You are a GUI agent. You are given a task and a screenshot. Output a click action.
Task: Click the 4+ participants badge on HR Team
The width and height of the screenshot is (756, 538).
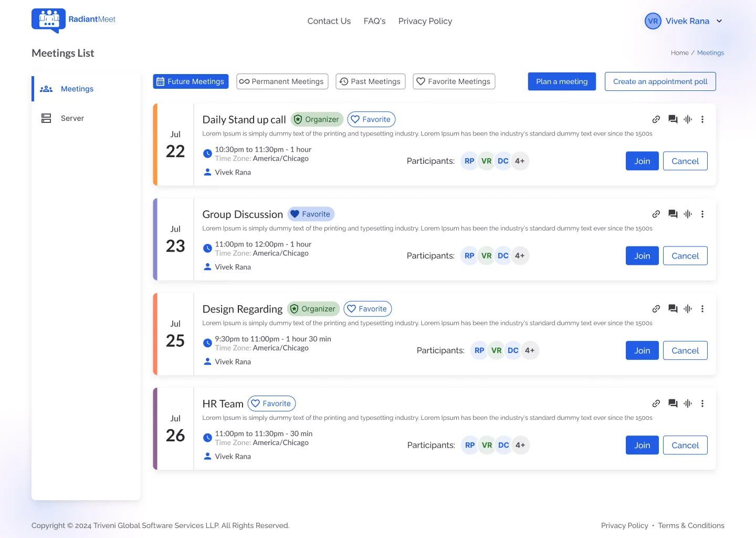point(520,445)
